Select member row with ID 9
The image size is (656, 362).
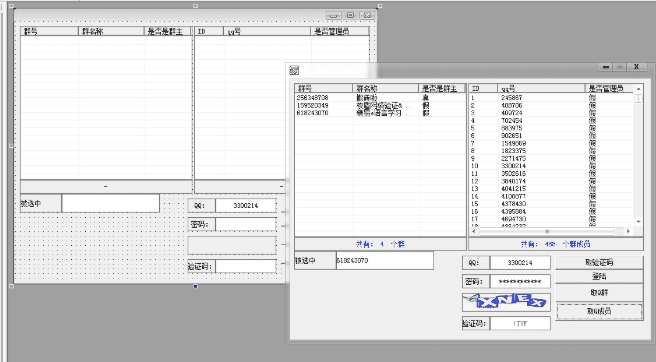pos(551,159)
